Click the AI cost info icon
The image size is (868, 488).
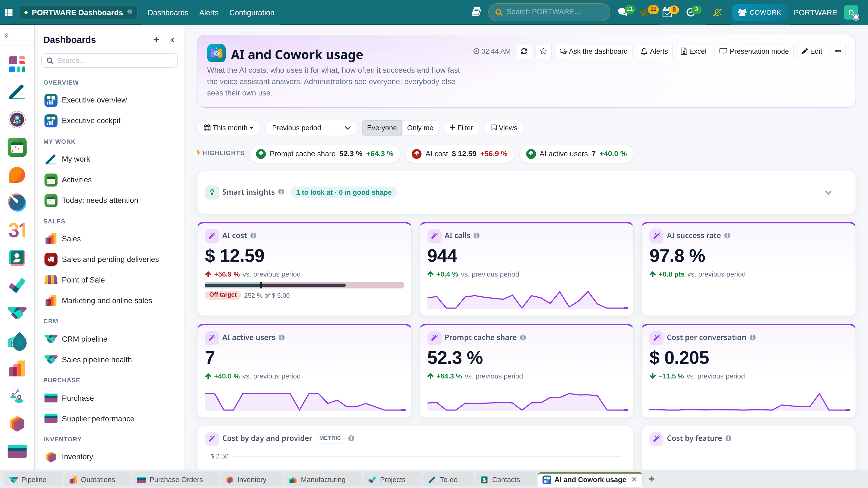pos(253,235)
